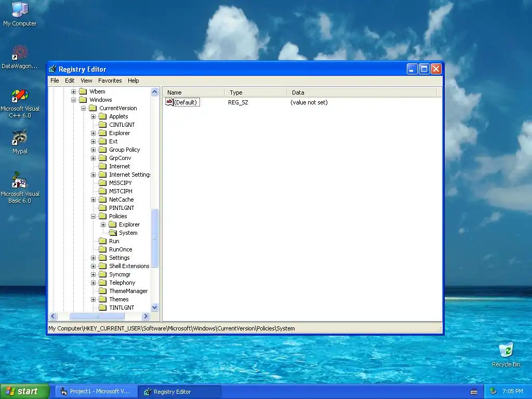The width and height of the screenshot is (532, 399).
Task: Select the Syncmgr key
Action: tap(120, 274)
